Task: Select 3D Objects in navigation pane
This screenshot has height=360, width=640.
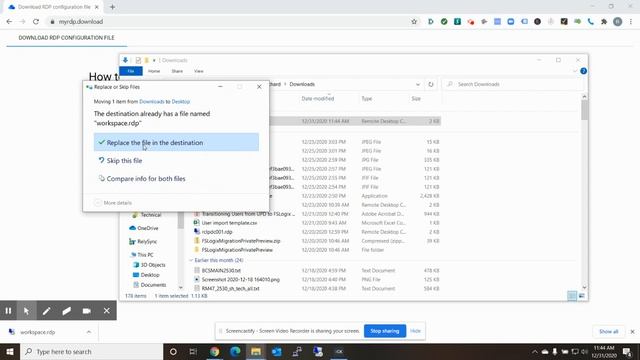Action: (x=149, y=265)
